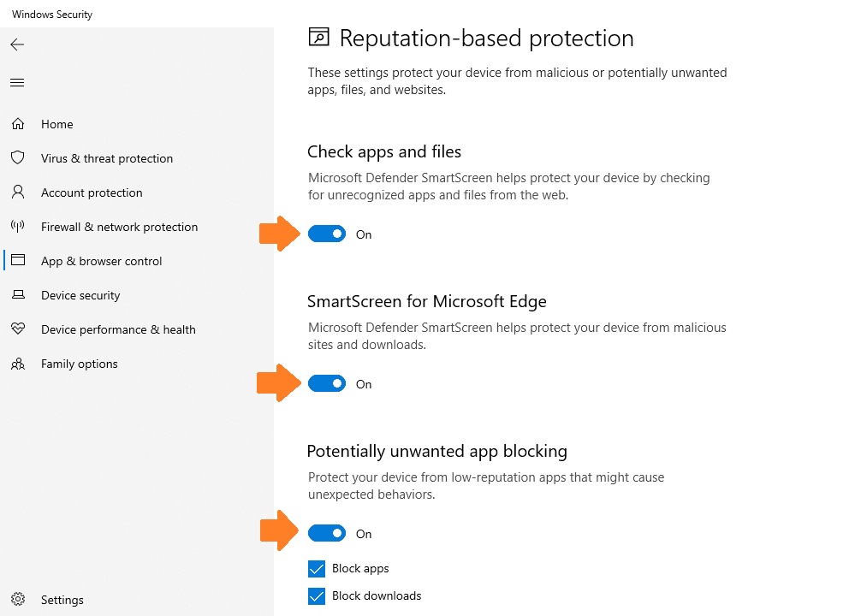Click the shield icon for Virus protection

[18, 158]
